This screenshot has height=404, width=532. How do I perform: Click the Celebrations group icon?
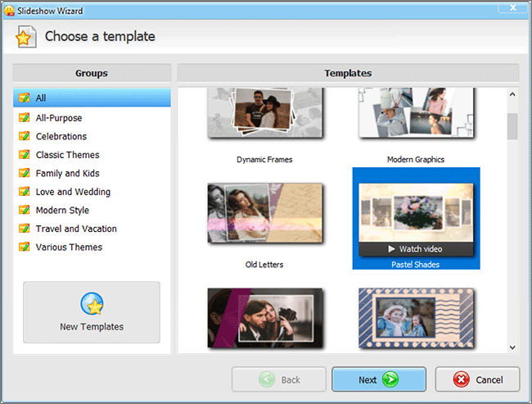click(25, 136)
